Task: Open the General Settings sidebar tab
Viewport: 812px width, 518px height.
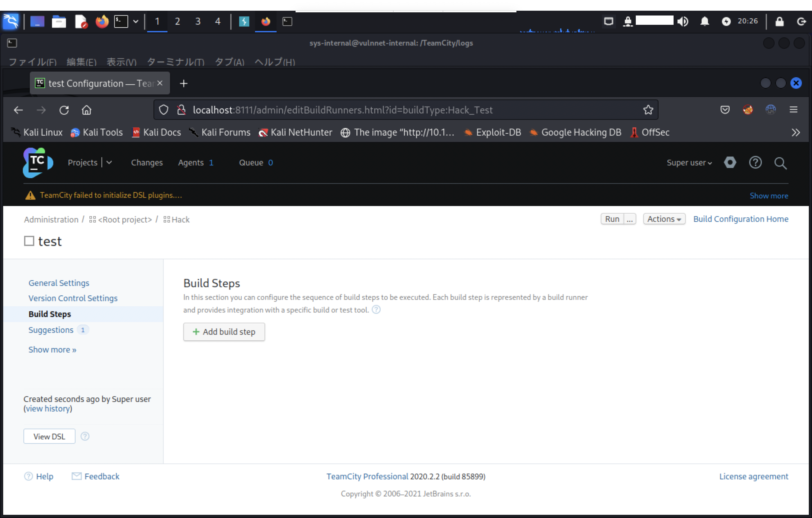Action: [59, 283]
